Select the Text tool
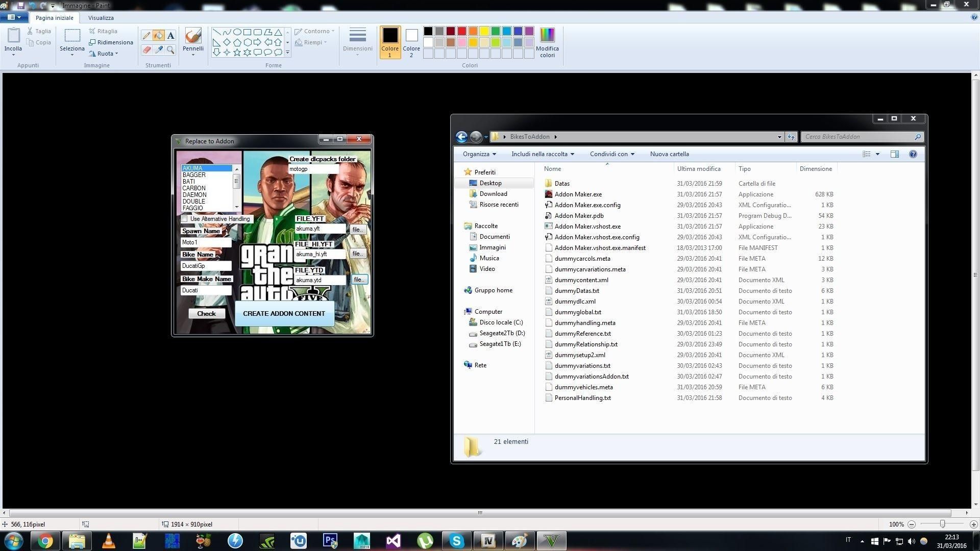The width and height of the screenshot is (980, 551). coord(170,35)
